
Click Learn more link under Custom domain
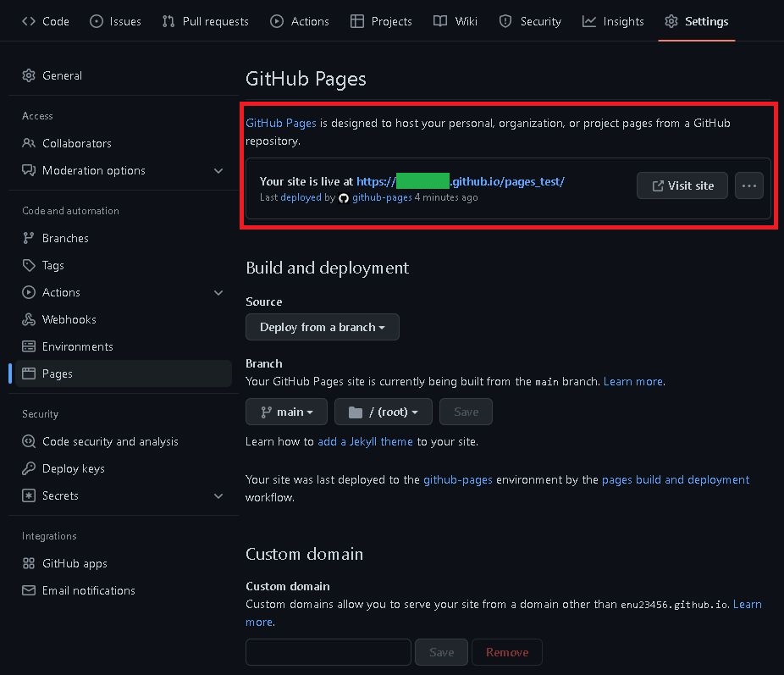(x=747, y=604)
